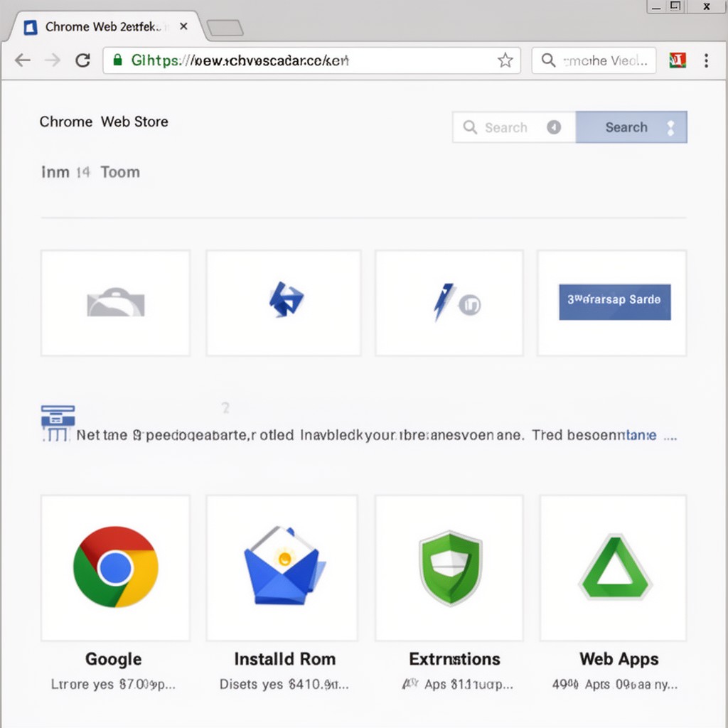Click the blue storefront icon beside the notice
Image resolution: width=728 pixels, height=728 pixels.
[x=58, y=423]
